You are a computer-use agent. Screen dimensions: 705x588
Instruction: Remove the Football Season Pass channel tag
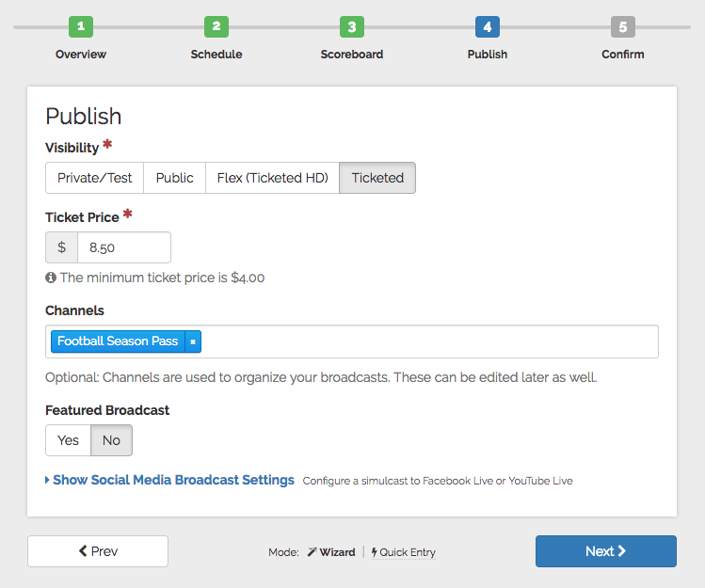(x=192, y=342)
